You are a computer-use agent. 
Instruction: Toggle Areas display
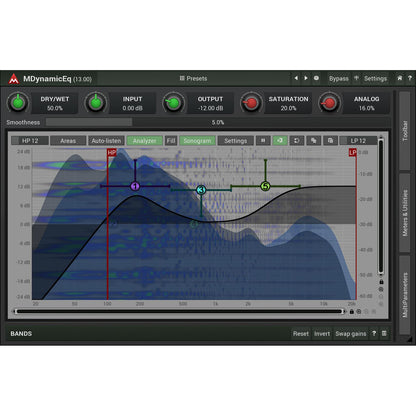68,141
